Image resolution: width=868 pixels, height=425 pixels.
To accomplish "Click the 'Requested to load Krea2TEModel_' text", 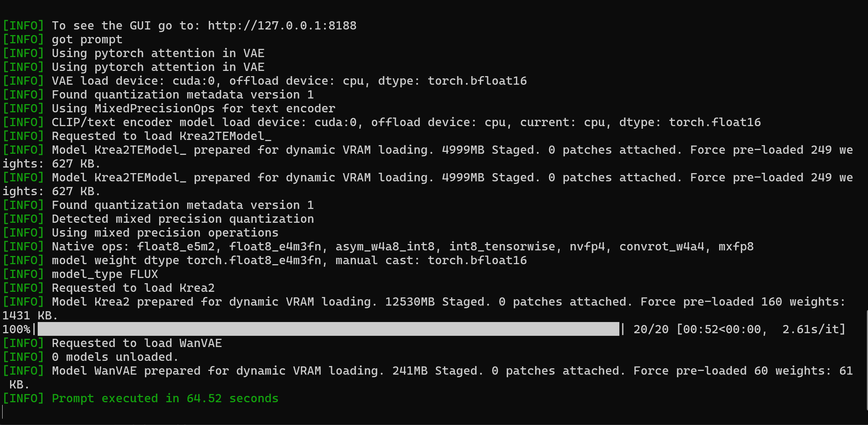I will click(x=161, y=136).
